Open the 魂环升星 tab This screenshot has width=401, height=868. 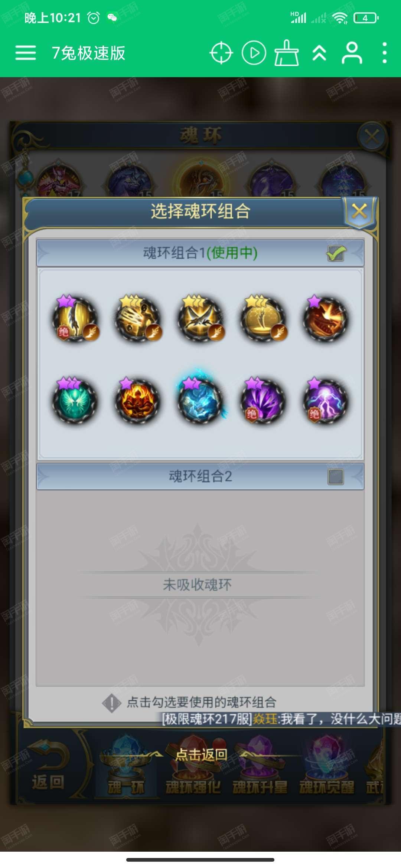pos(260,787)
